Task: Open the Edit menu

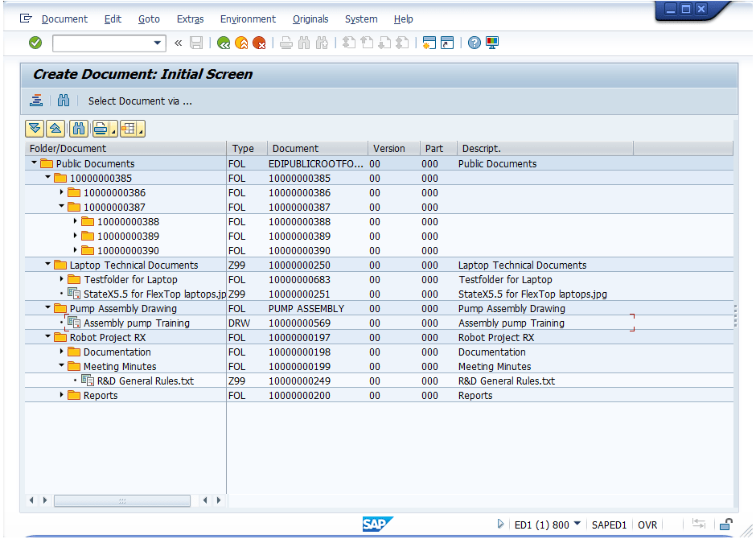Action: pos(113,19)
